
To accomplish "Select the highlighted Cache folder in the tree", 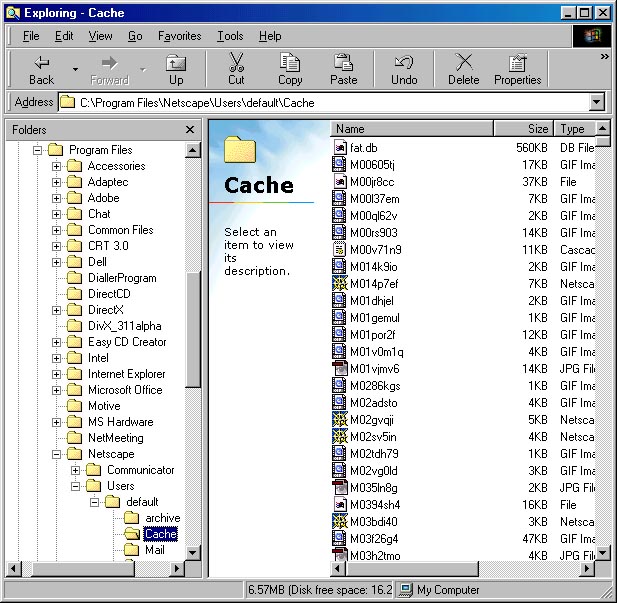I will (160, 534).
